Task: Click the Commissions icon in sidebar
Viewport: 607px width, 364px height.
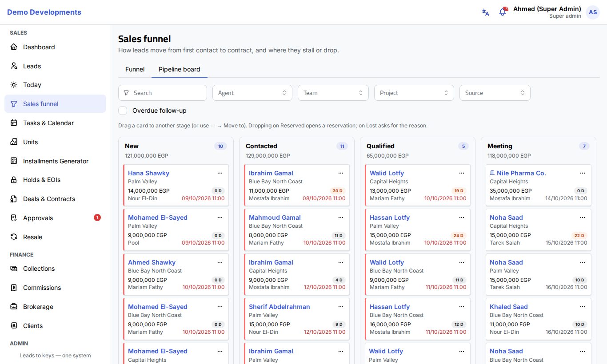Action: [14, 288]
